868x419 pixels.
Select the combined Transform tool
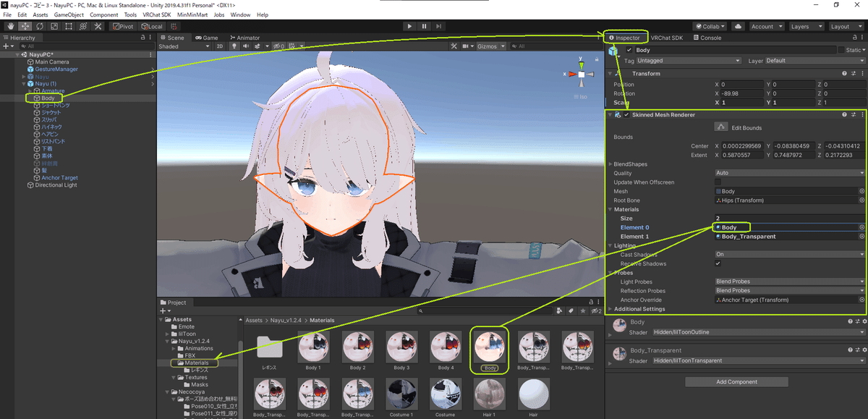click(x=83, y=26)
